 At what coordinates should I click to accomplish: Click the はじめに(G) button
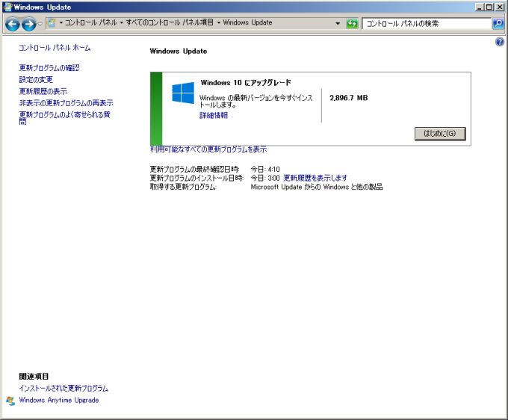[440, 134]
